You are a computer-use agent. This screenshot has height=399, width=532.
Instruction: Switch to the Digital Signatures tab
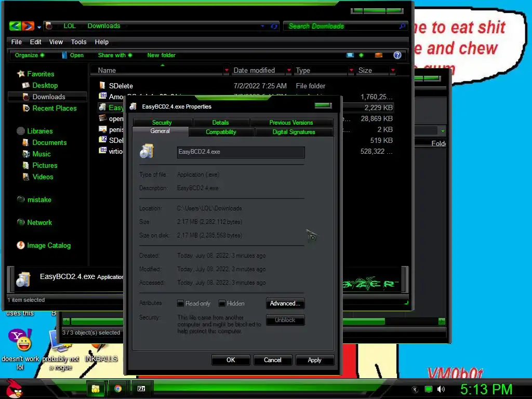coord(294,131)
